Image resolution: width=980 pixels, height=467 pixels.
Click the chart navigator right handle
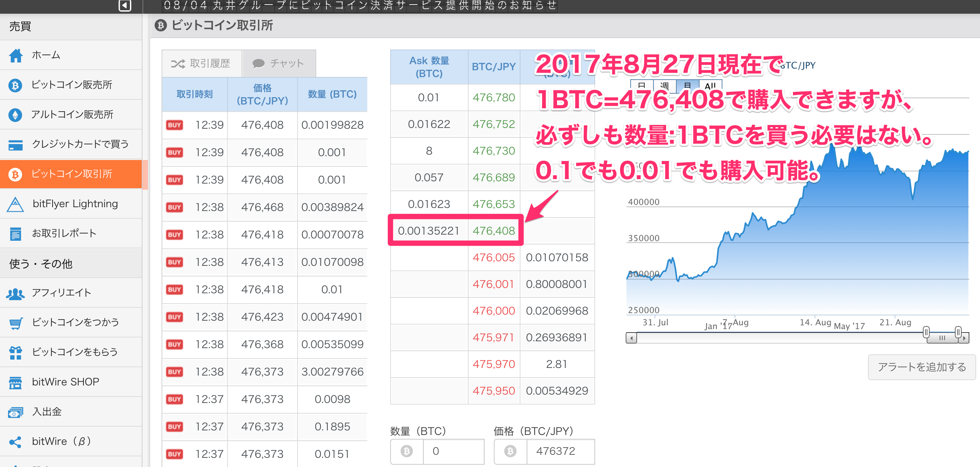(x=958, y=332)
